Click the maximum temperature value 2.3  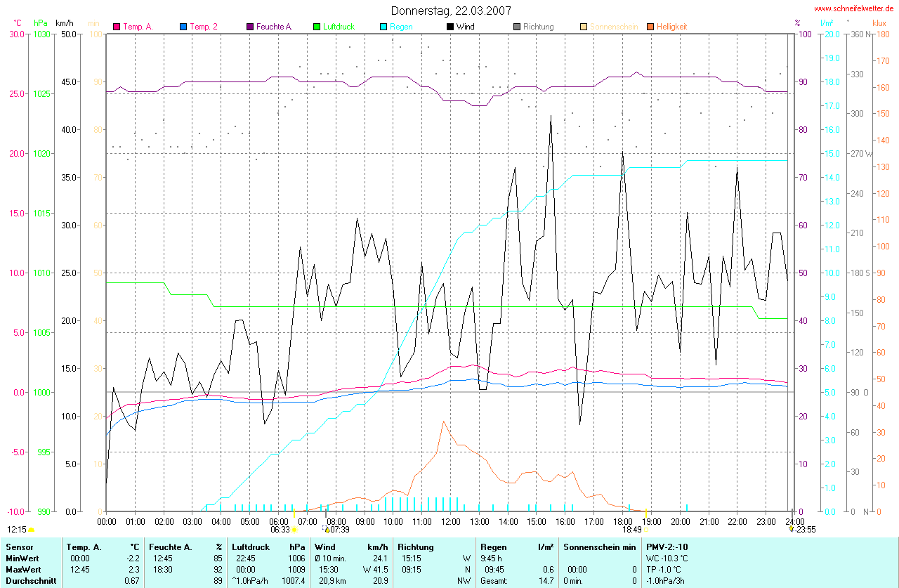[134, 569]
